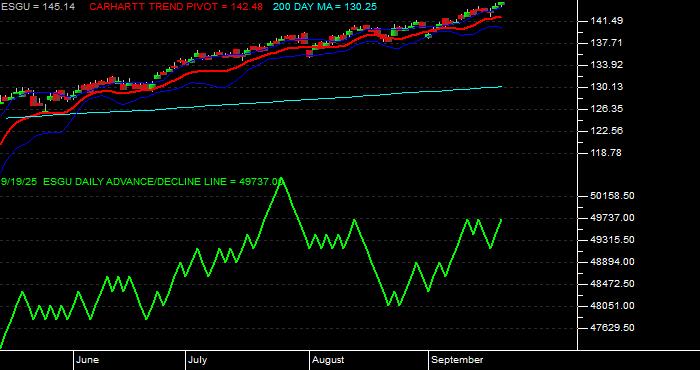The width and height of the screenshot is (700, 370).
Task: Click the 49737.00 axis value
Action: pyautogui.click(x=611, y=218)
